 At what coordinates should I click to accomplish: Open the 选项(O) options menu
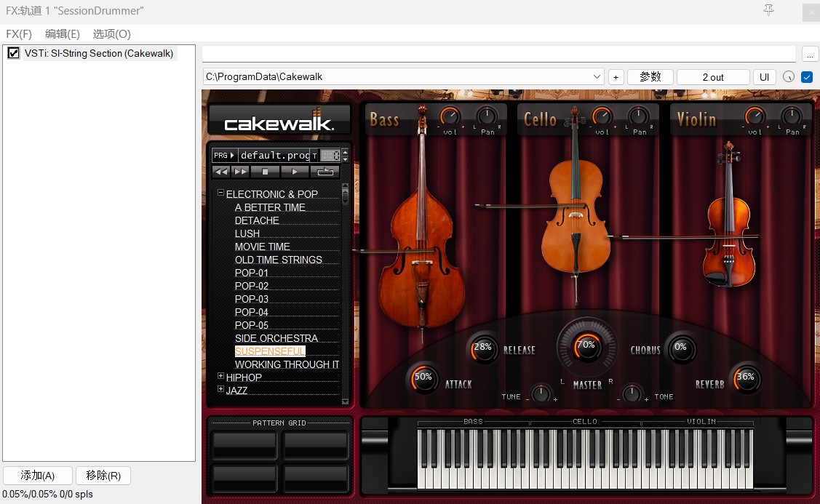click(x=111, y=34)
